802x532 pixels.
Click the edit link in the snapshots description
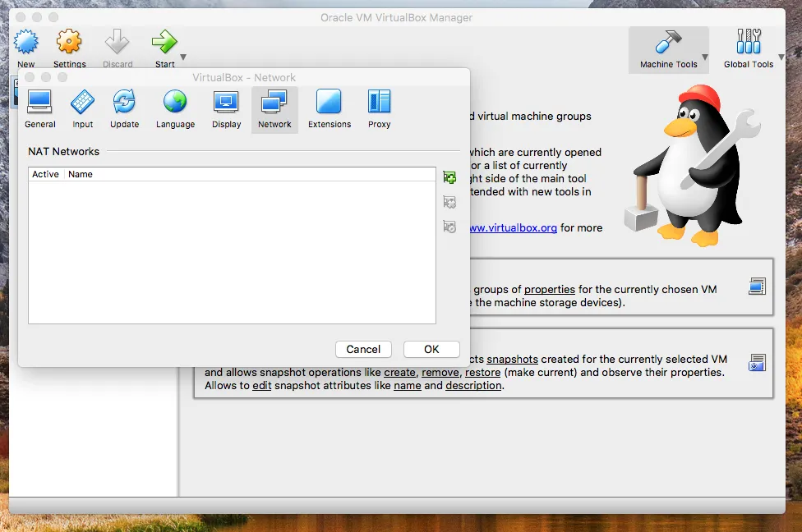[262, 386]
